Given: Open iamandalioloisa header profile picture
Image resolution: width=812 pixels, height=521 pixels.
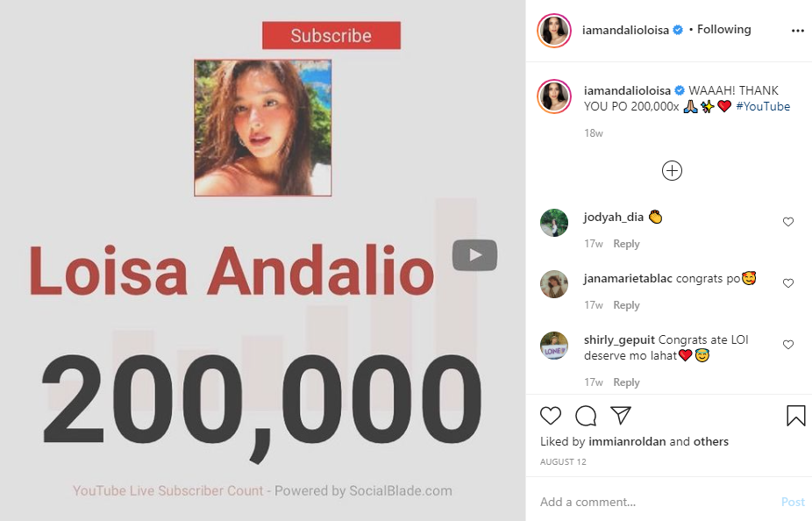Looking at the screenshot, I should pyautogui.click(x=554, y=31).
